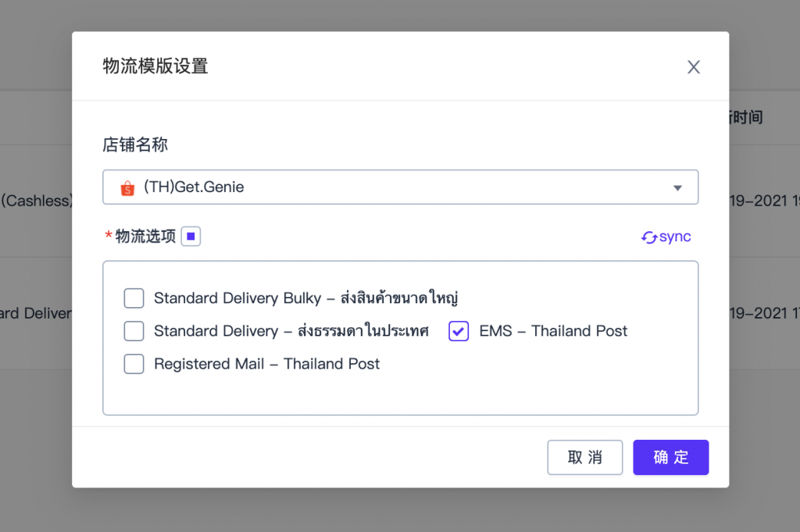Check Standard Delivery Bulky option
Viewport: 800px width, 532px height.
coord(134,298)
